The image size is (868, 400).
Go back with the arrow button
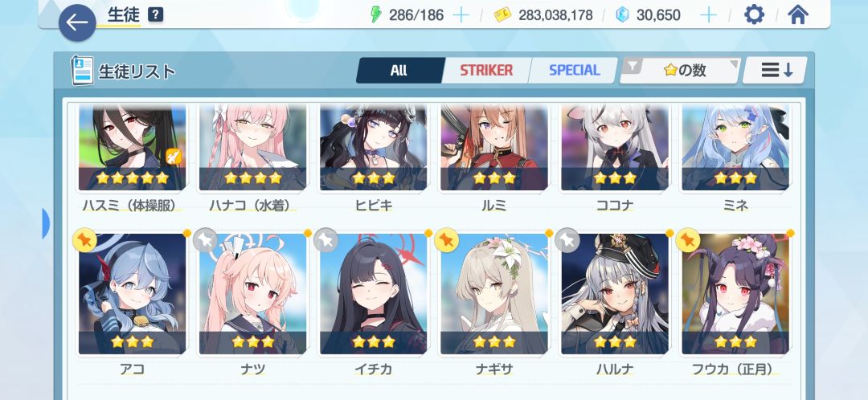[x=77, y=22]
